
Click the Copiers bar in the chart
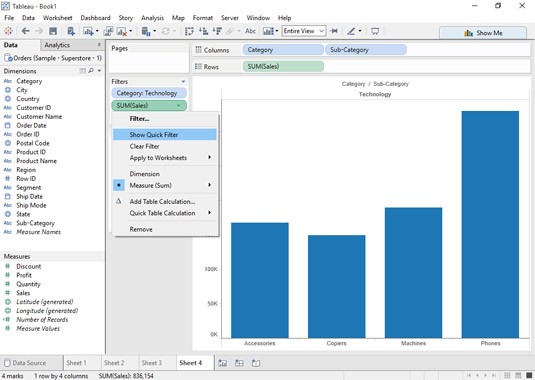click(336, 287)
